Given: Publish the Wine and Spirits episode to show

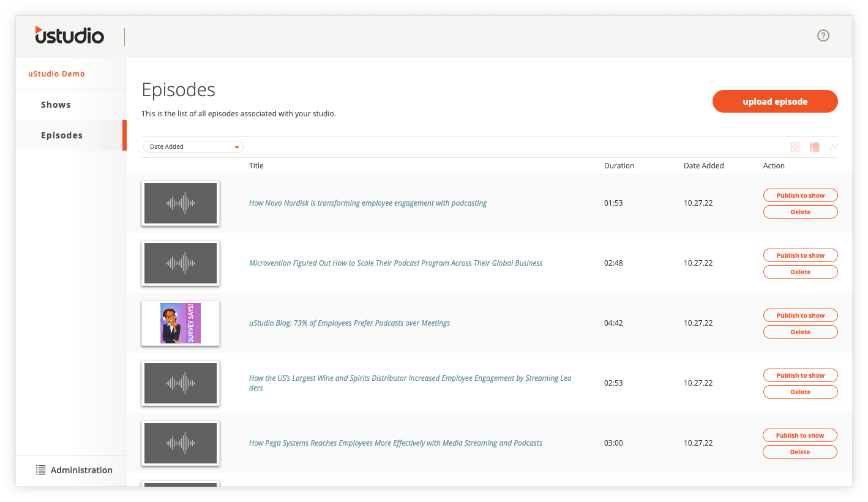Looking at the screenshot, I should [x=801, y=375].
